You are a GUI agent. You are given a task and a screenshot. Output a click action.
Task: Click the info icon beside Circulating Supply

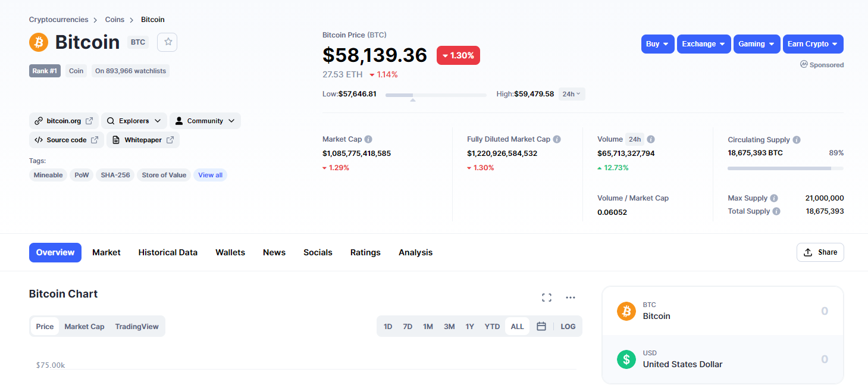tap(797, 140)
